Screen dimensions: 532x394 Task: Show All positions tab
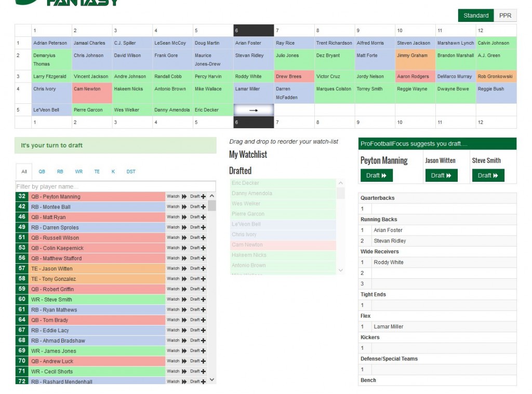pos(24,172)
